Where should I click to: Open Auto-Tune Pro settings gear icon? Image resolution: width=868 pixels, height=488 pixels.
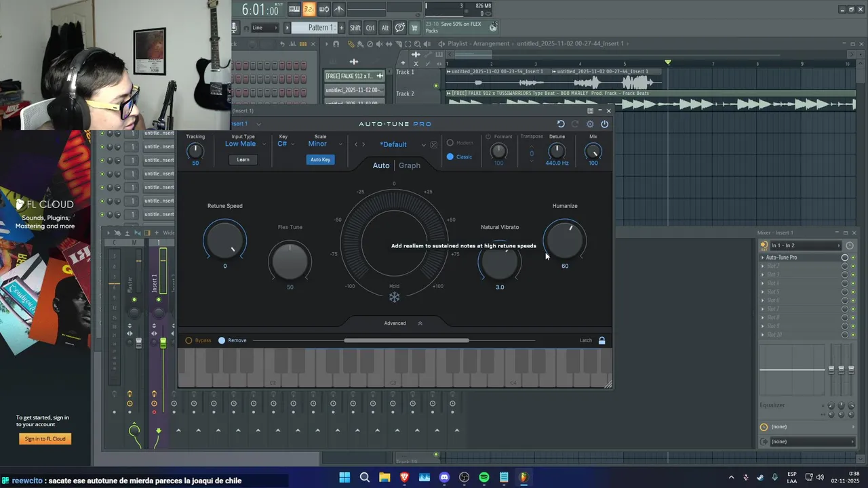coord(590,124)
